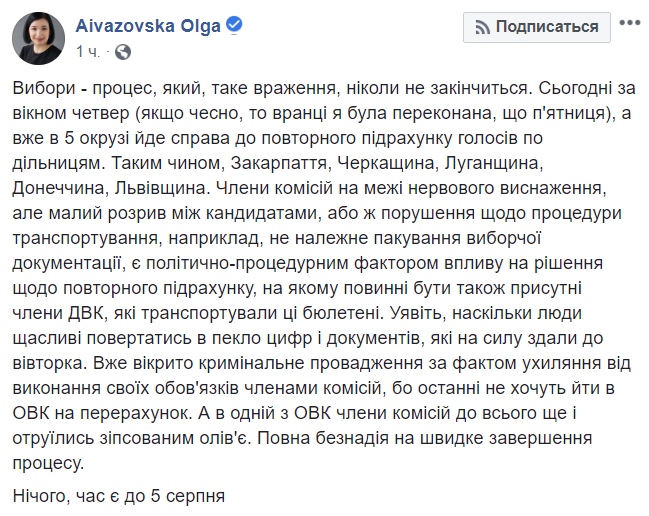Click the RSS feed icon on Подписаться
Viewport: 649px width, 516px height.
[482, 28]
